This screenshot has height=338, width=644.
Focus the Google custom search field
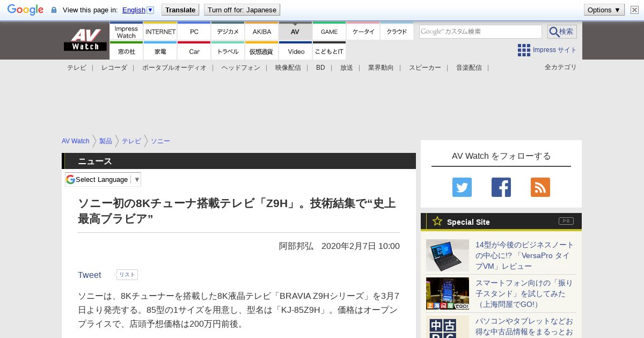[x=480, y=32]
